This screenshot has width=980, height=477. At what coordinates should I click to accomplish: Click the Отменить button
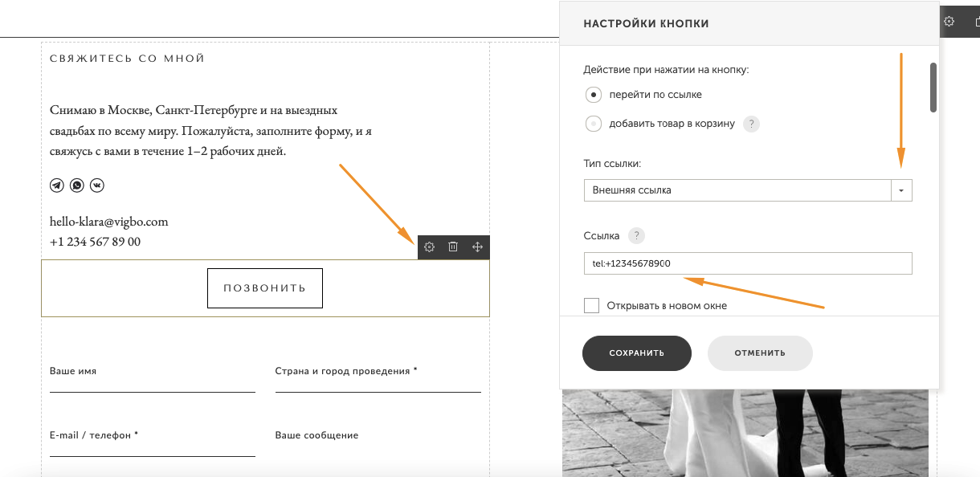coord(760,353)
